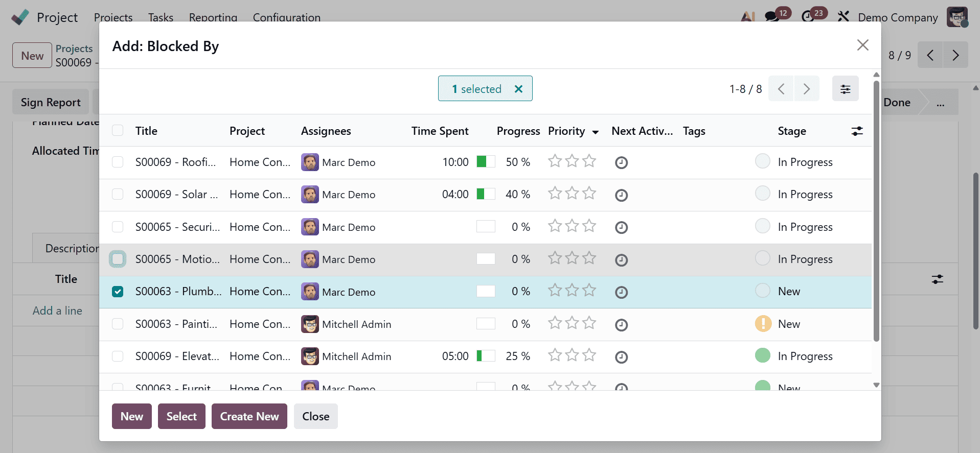Close the Add: Blocked By dialog
The image size is (980, 453).
coord(863,45)
